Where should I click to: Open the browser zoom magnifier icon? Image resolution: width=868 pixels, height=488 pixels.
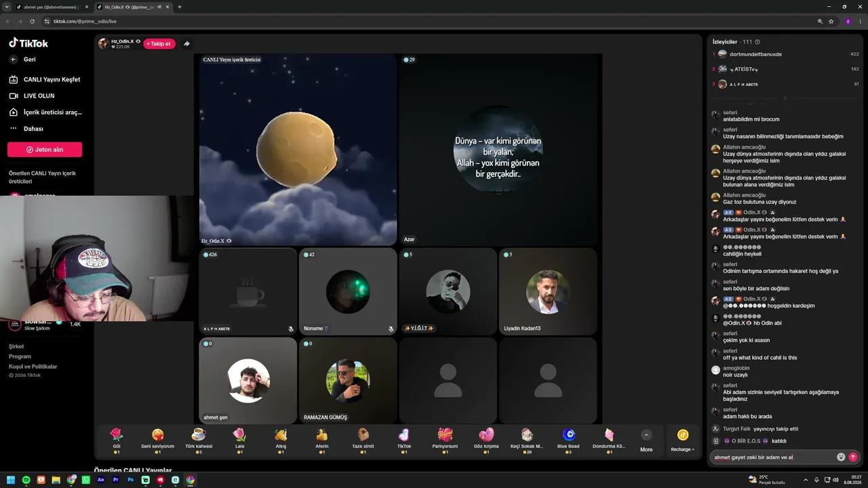point(820,21)
